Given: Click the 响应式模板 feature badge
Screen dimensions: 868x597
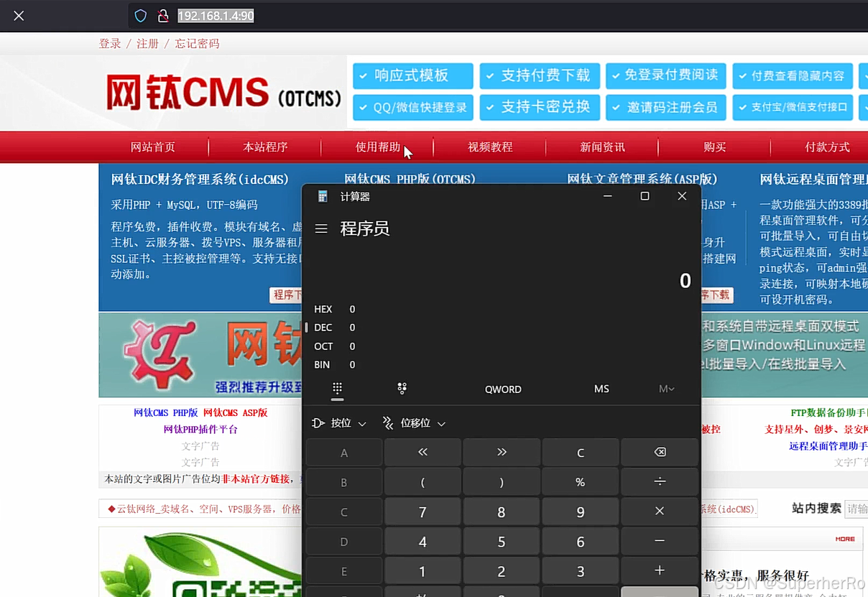Looking at the screenshot, I should pyautogui.click(x=413, y=75).
